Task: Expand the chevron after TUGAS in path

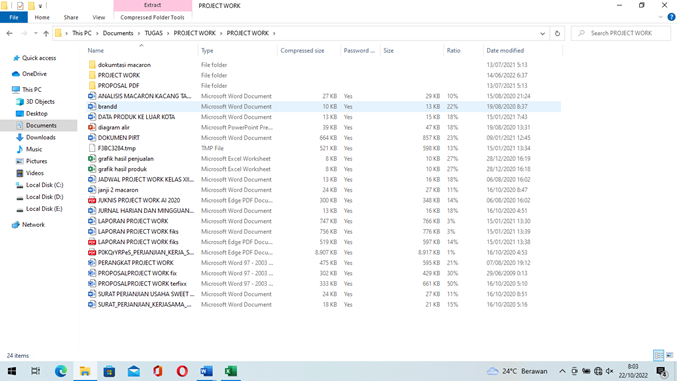Action: (x=168, y=33)
